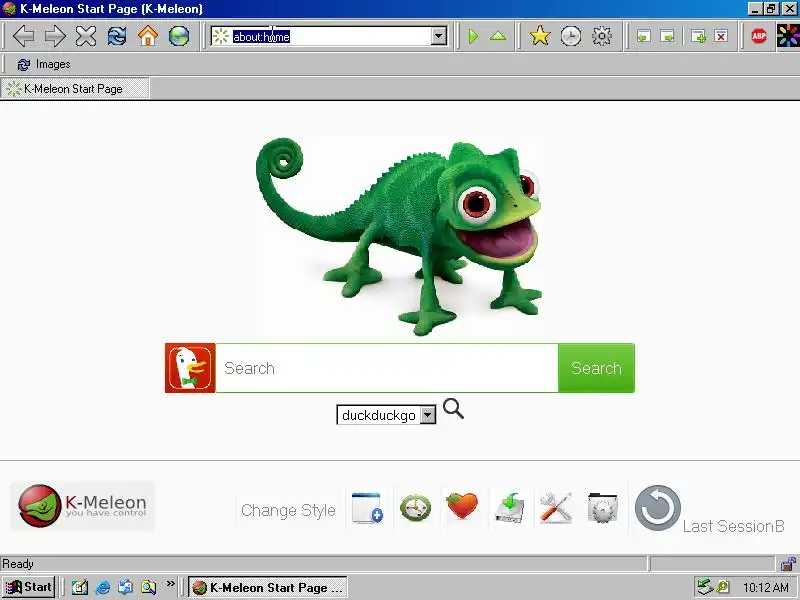
Task: Click the Last SessionB text link
Action: pyautogui.click(x=734, y=527)
